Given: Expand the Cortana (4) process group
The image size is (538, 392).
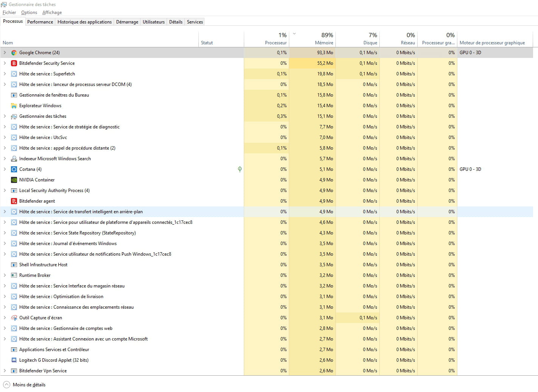Looking at the screenshot, I should [x=5, y=169].
